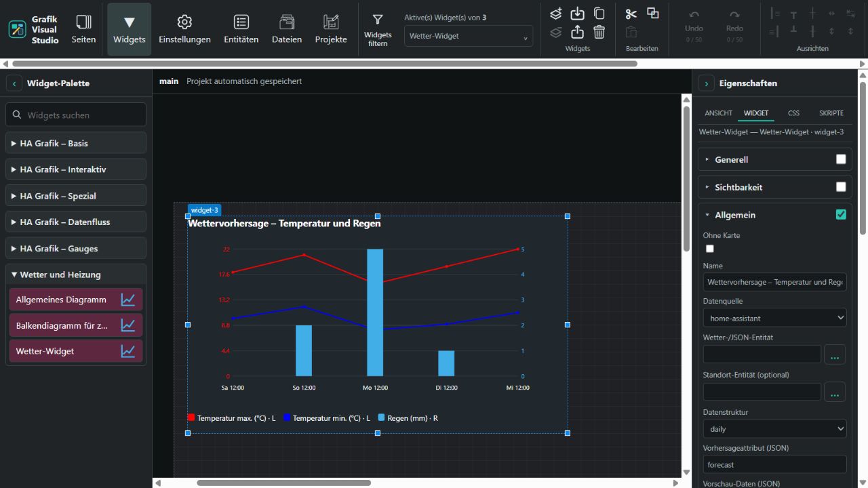Toggle the Sichtbarkeit section checkbox

(841, 187)
